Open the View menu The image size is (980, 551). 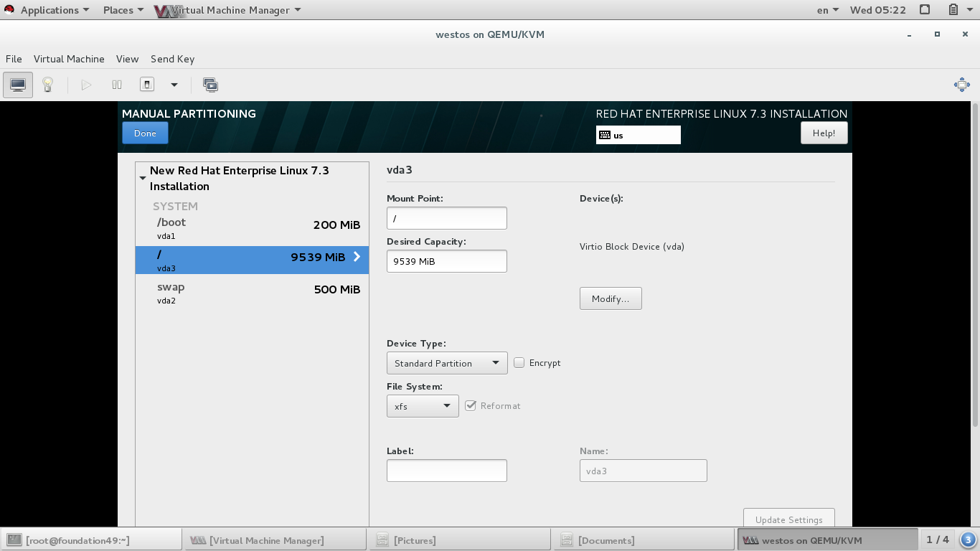pyautogui.click(x=127, y=59)
